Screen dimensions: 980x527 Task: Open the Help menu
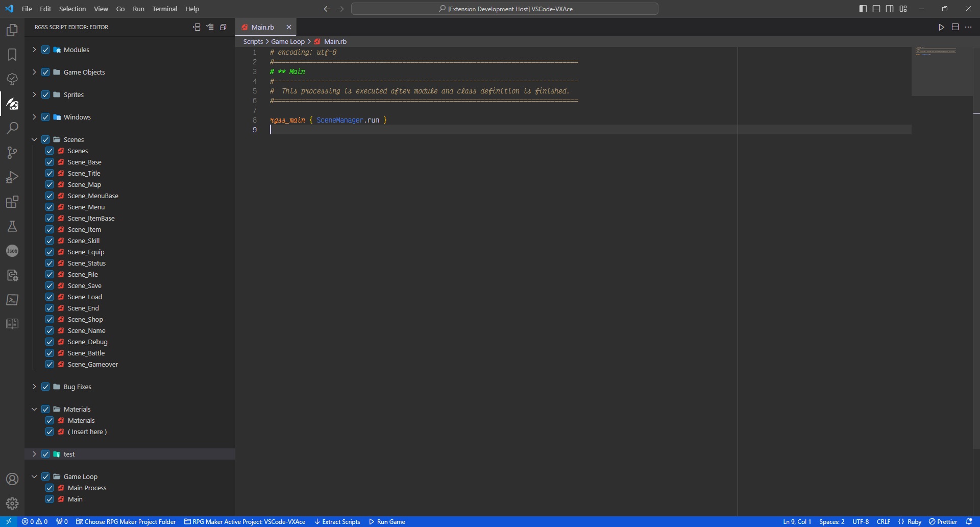[192, 9]
